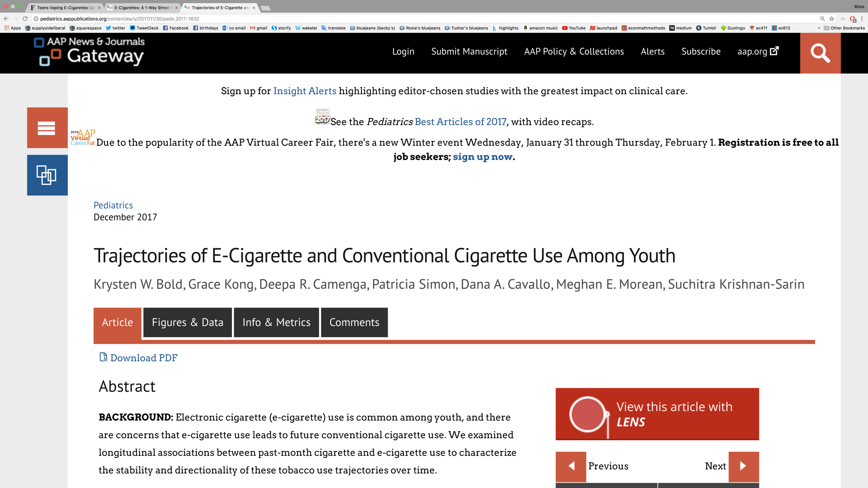The height and width of the screenshot is (488, 868).
Task: Click Alerts in the header
Action: pos(652,51)
